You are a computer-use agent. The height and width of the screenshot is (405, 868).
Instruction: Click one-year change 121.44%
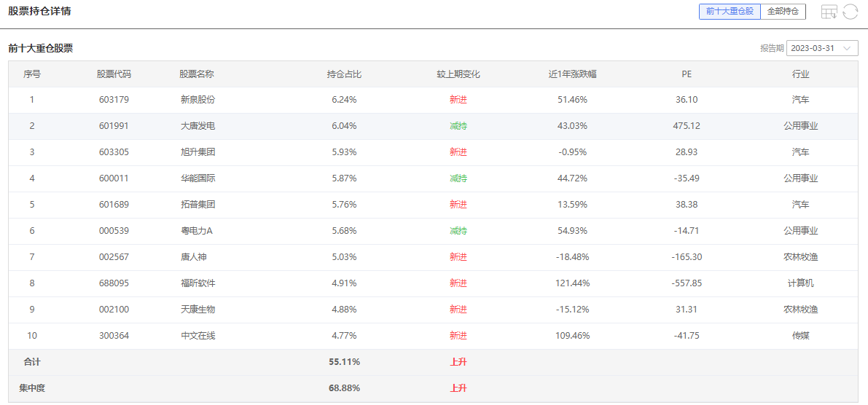tap(572, 283)
